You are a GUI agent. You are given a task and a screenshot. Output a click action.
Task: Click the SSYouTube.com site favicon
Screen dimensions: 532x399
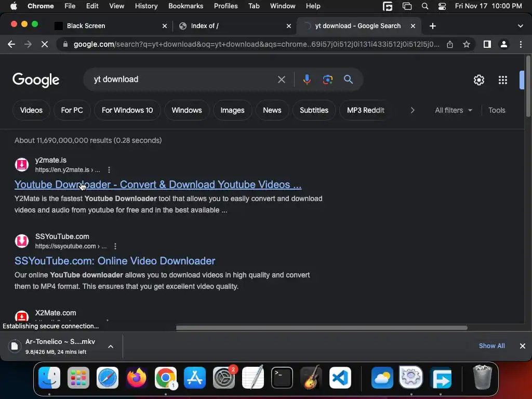tap(22, 241)
